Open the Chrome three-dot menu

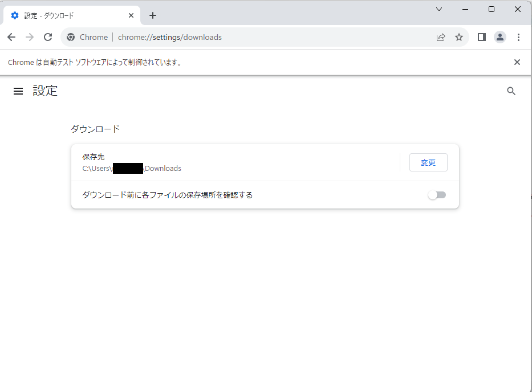(518, 37)
